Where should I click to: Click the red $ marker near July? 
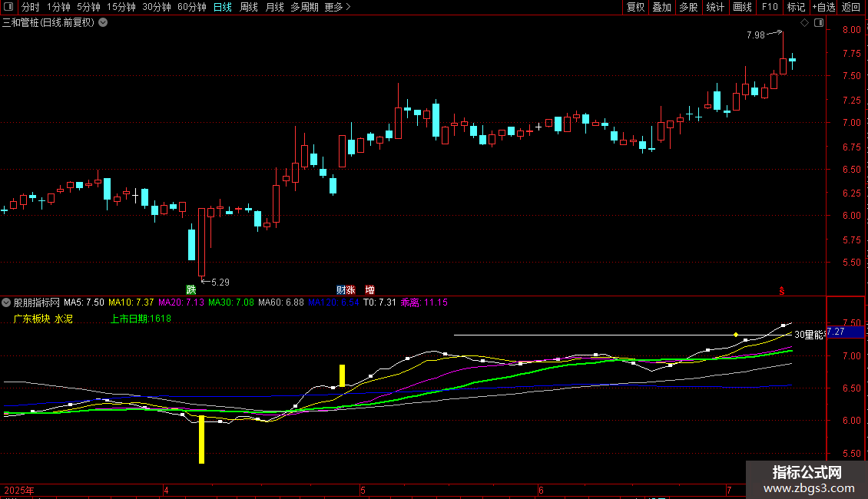pos(782,291)
